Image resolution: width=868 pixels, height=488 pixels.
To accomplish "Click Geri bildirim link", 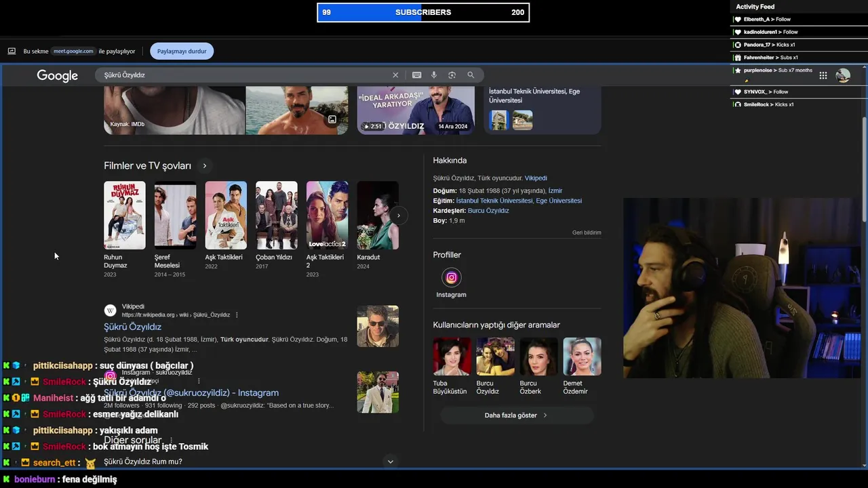I will [587, 232].
